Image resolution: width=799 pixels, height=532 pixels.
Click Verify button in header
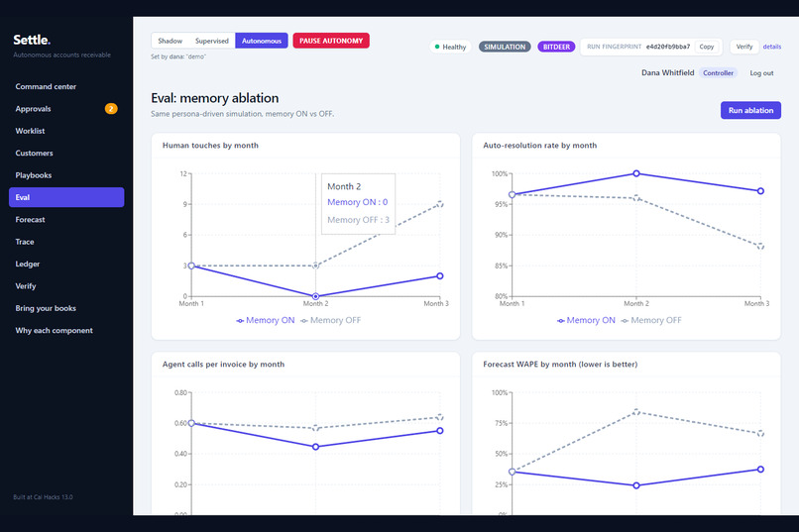click(x=744, y=47)
